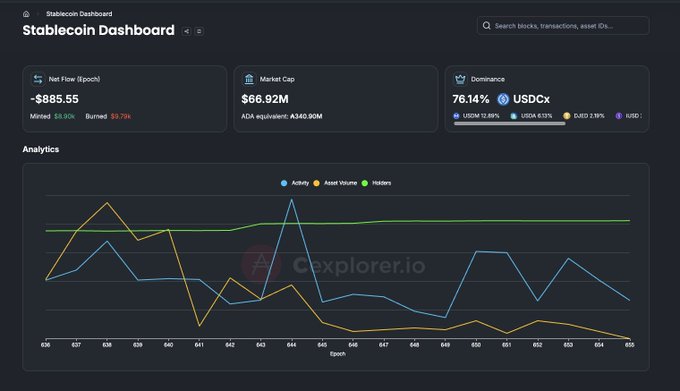Click the Market Cap bank icon

point(249,79)
